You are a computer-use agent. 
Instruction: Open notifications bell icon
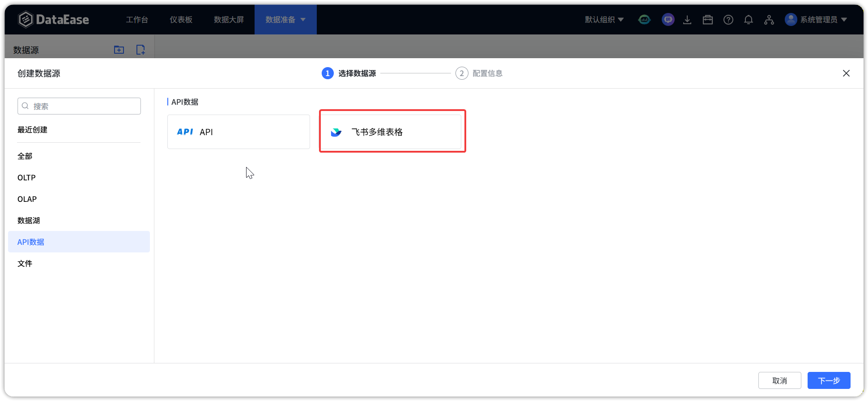click(x=749, y=20)
